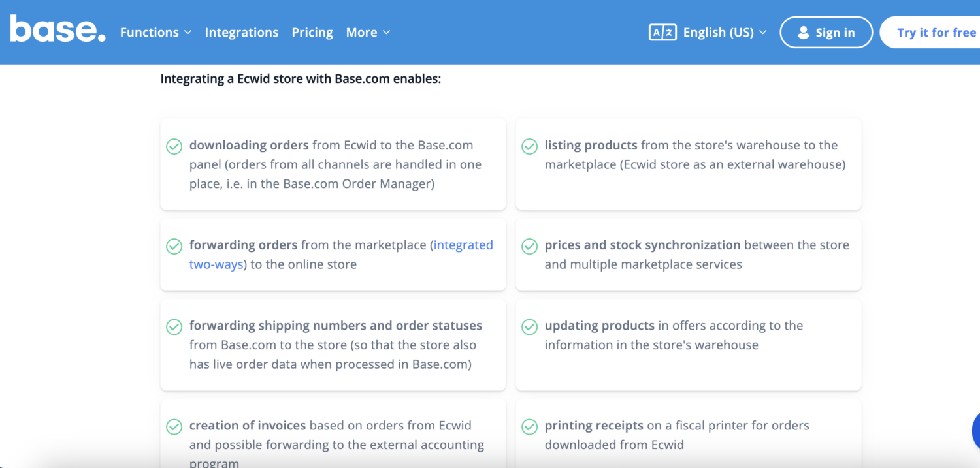980x468 pixels.
Task: Select 'forwarding shipping numbers and order statuses' text
Action: [336, 326]
